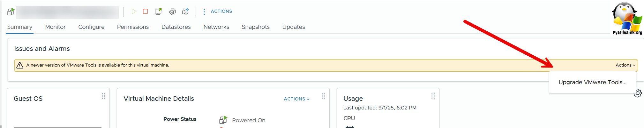
Task: Click the Power On play icon
Action: tap(134, 12)
